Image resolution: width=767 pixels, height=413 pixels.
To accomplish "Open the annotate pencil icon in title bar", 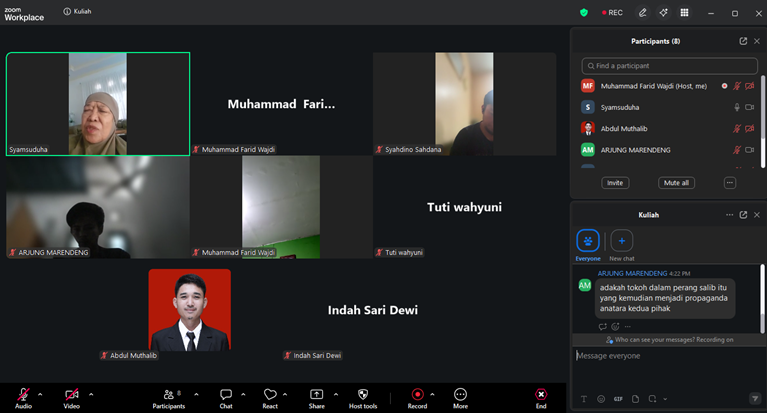I will tap(643, 13).
